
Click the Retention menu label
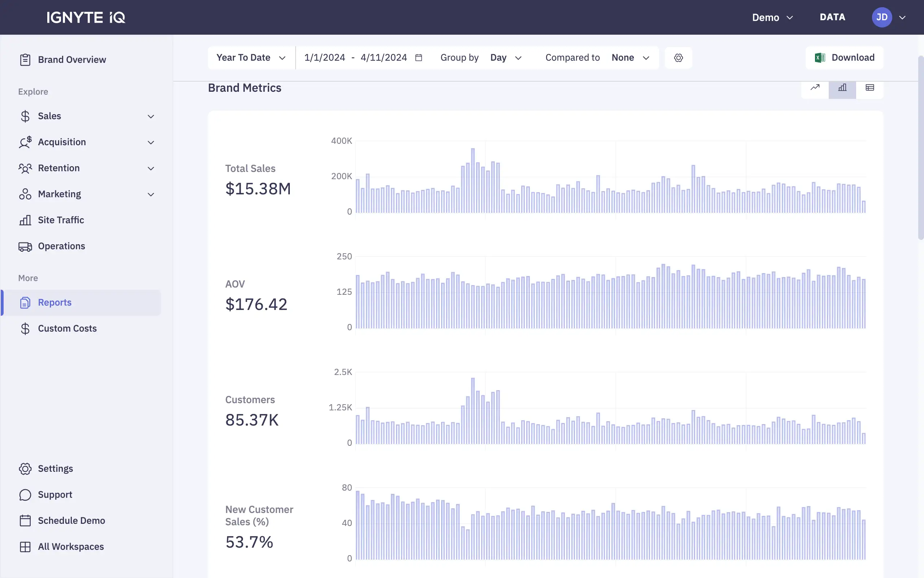(x=59, y=168)
